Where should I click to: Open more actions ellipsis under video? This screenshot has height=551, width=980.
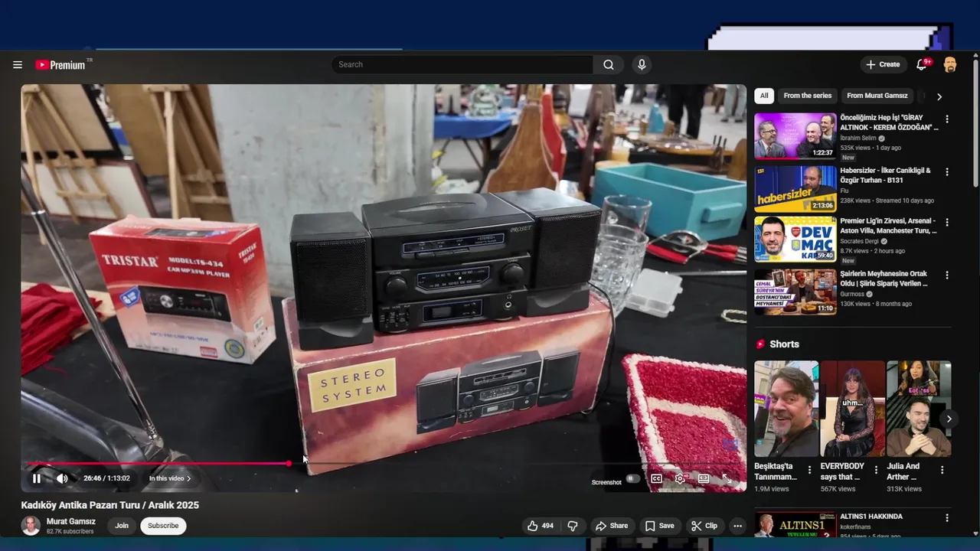point(737,526)
